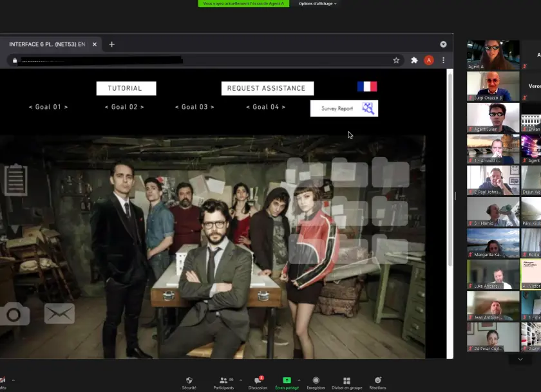541x392 pixels.
Task: Expand Options d'affichage dropdown
Action: 318,4
